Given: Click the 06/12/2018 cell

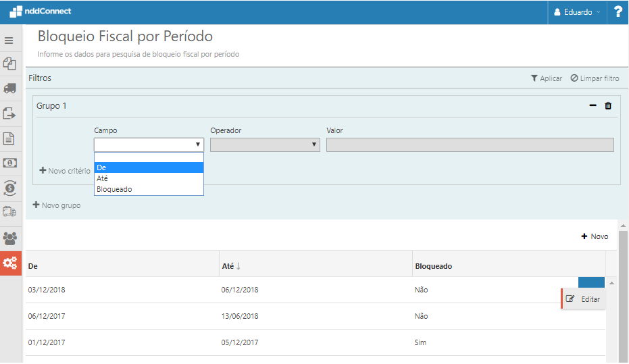Looking at the screenshot, I should [240, 290].
